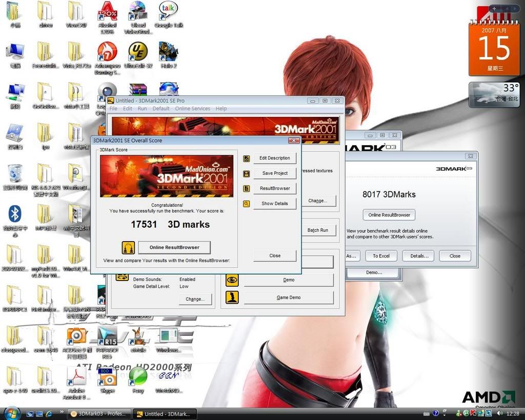Click Change button near compressed textures
The width and height of the screenshot is (525, 420).
(318, 201)
